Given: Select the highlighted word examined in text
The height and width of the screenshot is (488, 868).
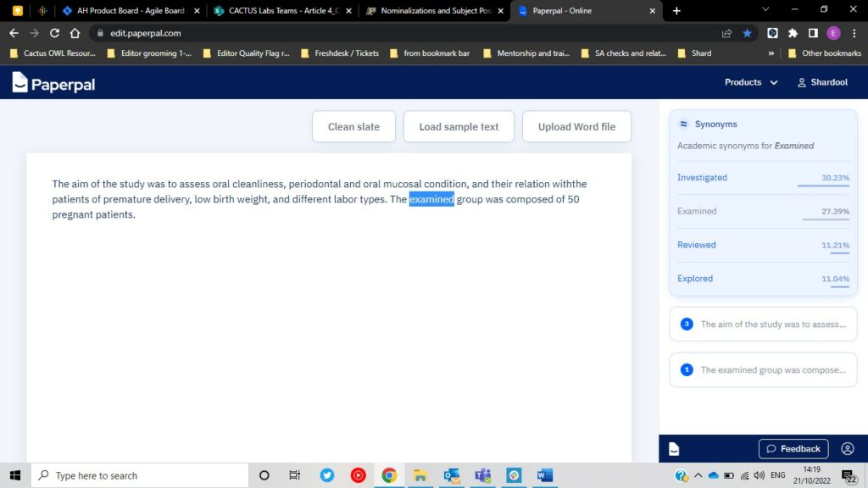Looking at the screenshot, I should coord(431,199).
